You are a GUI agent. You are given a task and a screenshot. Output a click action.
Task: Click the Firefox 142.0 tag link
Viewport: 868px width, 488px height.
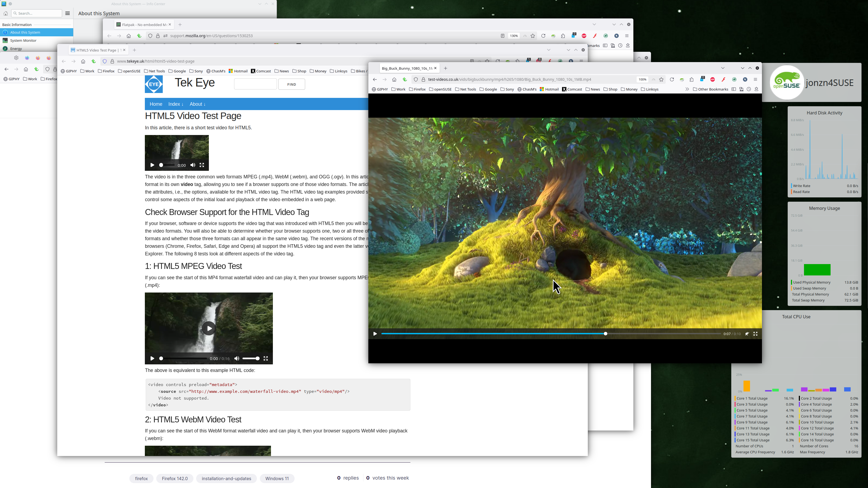(174, 478)
